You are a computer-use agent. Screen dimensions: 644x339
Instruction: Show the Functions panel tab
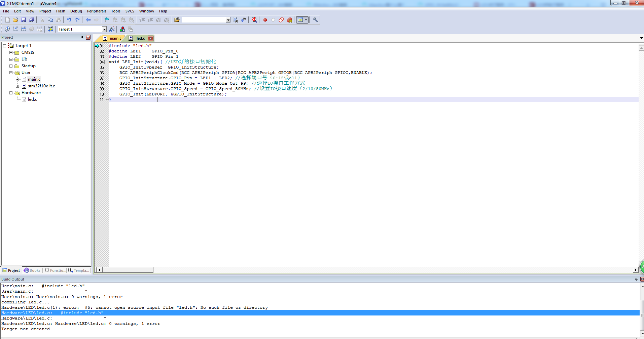pyautogui.click(x=56, y=270)
